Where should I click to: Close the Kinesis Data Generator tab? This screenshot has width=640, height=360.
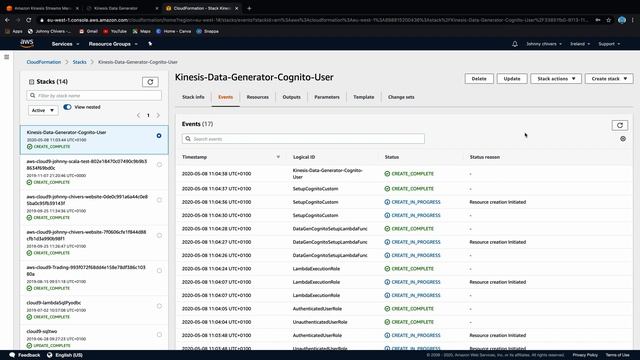pos(157,8)
